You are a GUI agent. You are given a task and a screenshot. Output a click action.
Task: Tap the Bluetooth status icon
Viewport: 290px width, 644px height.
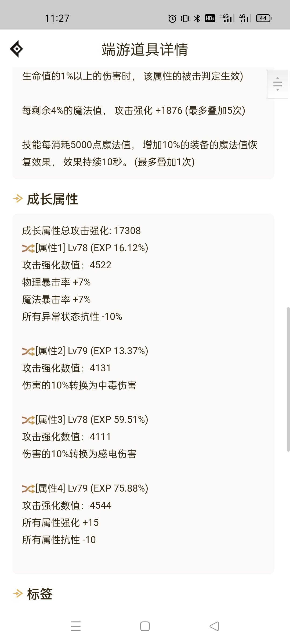click(x=197, y=19)
